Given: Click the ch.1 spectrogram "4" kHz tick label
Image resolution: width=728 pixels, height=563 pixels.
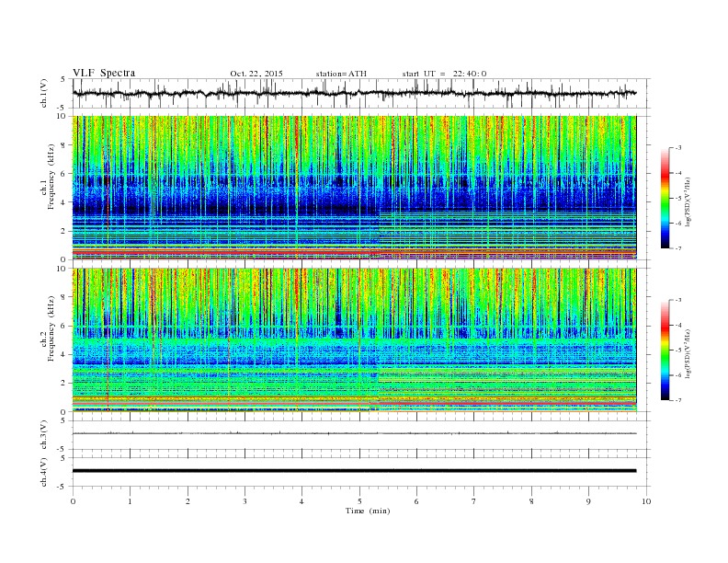Looking at the screenshot, I should [64, 202].
